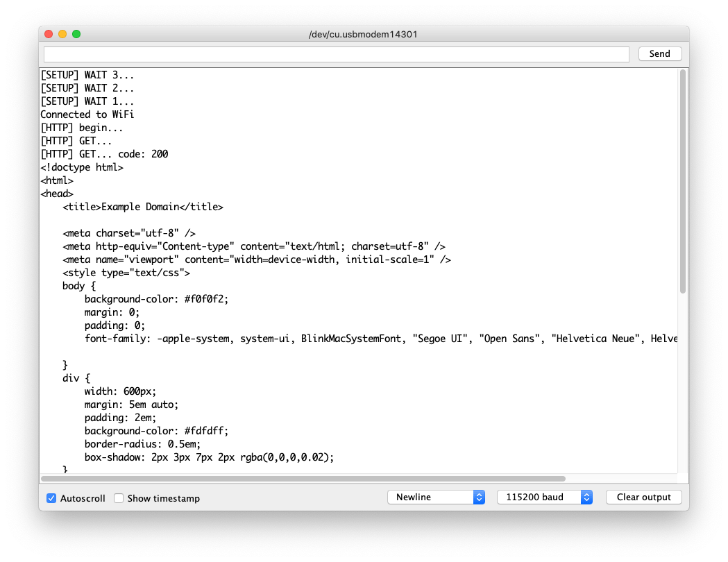Enable the Show timestamp checkbox

(x=119, y=498)
